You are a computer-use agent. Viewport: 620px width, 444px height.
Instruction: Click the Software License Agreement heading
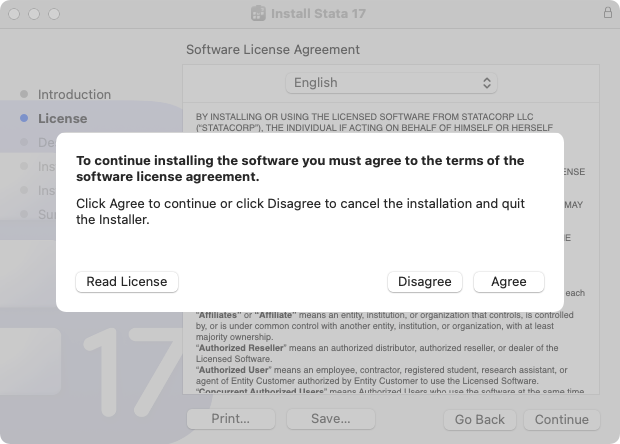tap(273, 49)
